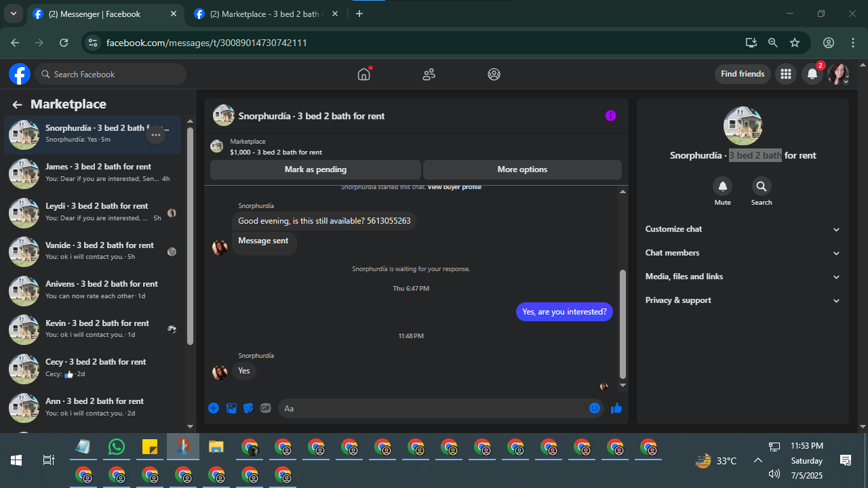The height and width of the screenshot is (488, 868).
Task: Click Snorphurdía's avatar beside Yes message
Action: [220, 372]
